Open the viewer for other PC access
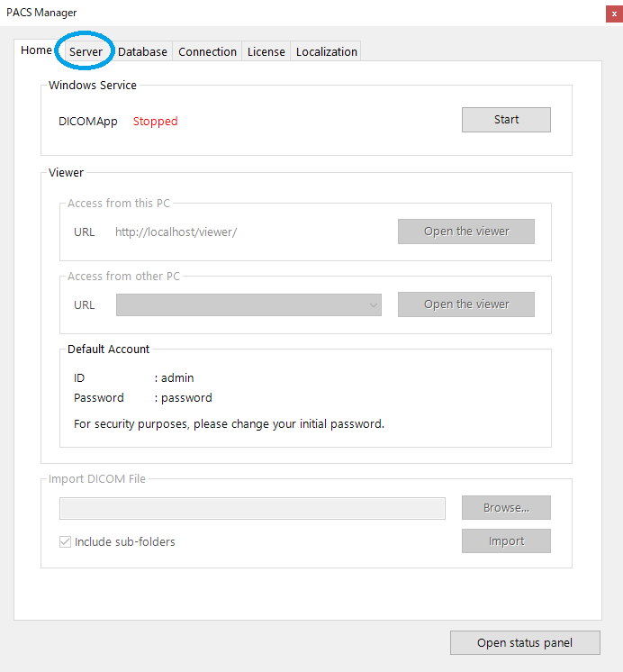The height and width of the screenshot is (672, 623). (466, 304)
